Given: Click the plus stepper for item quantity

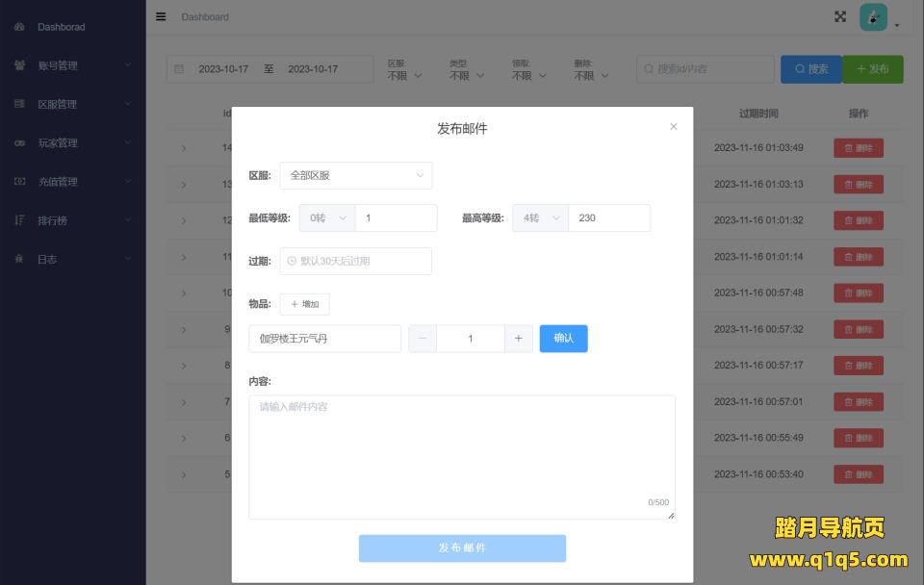Looking at the screenshot, I should tap(518, 339).
